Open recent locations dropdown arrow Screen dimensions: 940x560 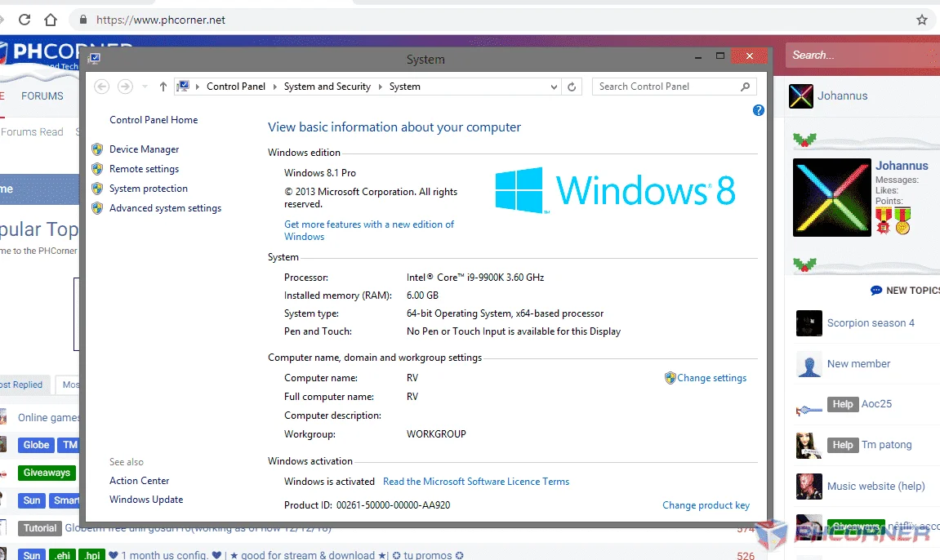(x=145, y=87)
